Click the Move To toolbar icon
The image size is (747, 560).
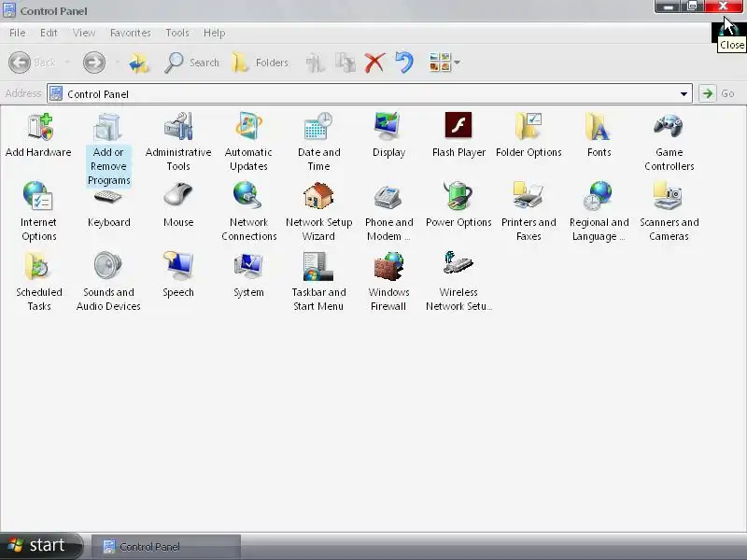click(x=316, y=63)
